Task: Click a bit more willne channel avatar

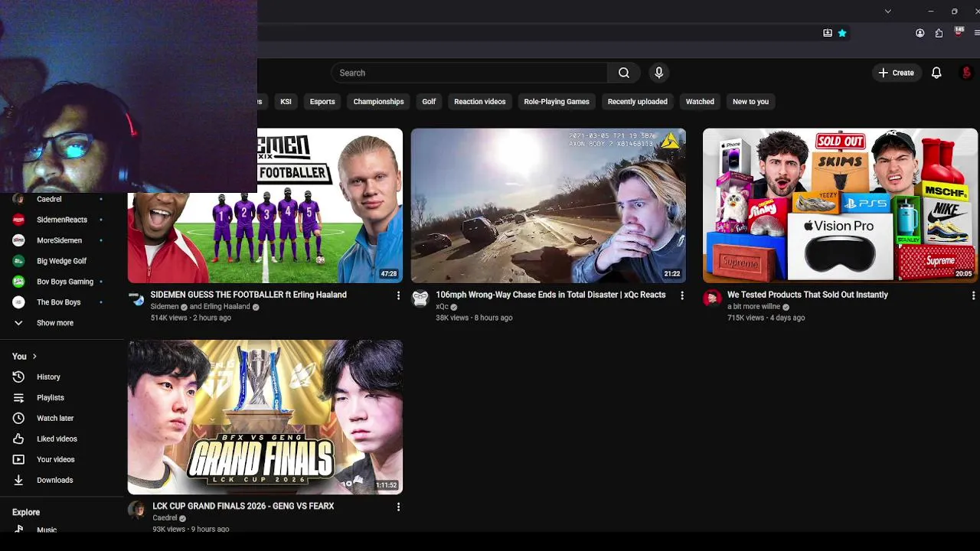Action: pyautogui.click(x=712, y=298)
